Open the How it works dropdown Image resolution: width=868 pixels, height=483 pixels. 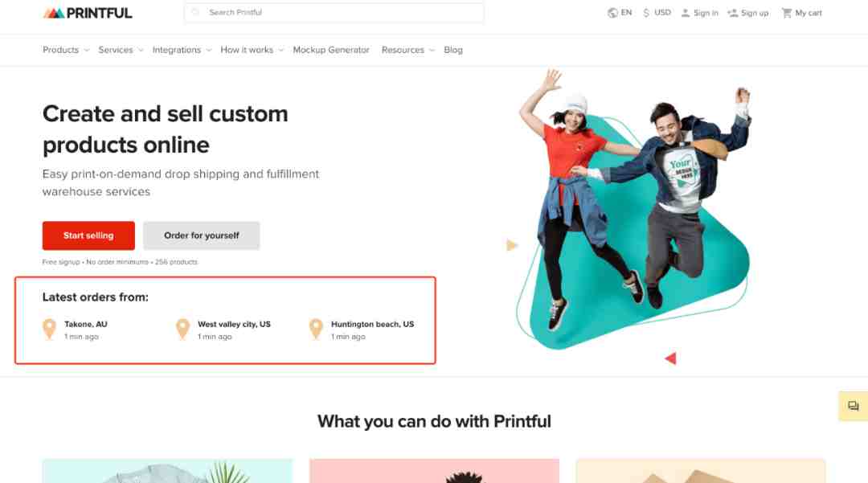252,50
